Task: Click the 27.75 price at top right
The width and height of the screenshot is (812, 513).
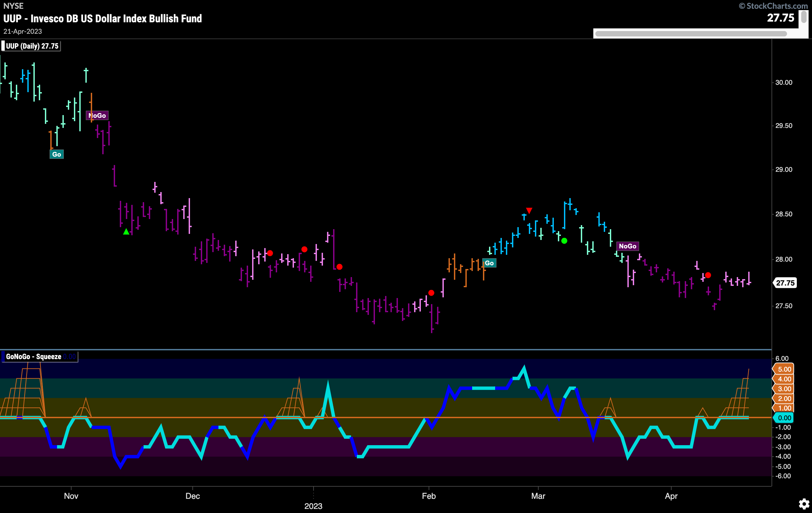Action: click(781, 18)
